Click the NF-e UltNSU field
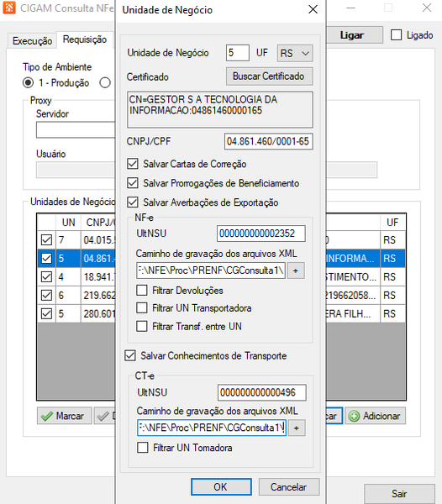This screenshot has width=442, height=504. click(x=261, y=234)
